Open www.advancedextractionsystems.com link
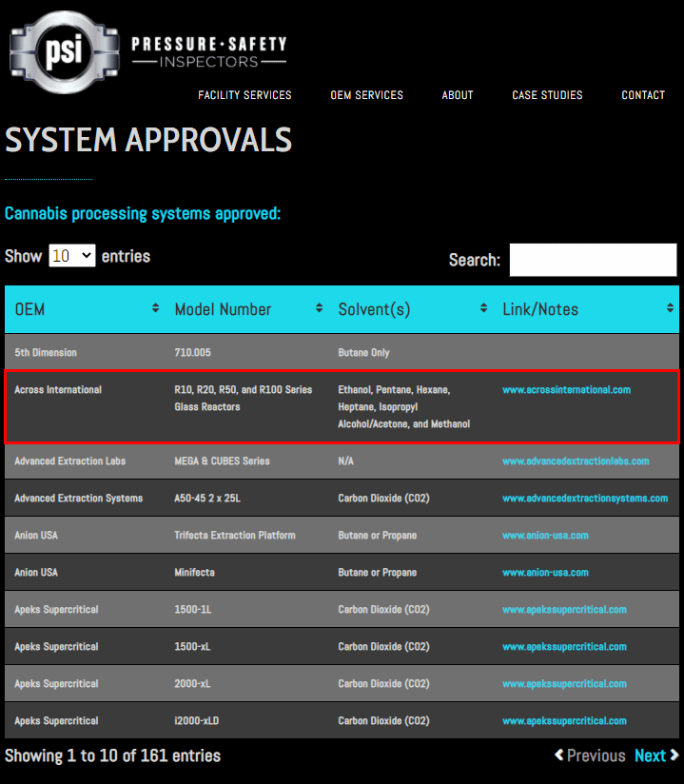 (585, 499)
